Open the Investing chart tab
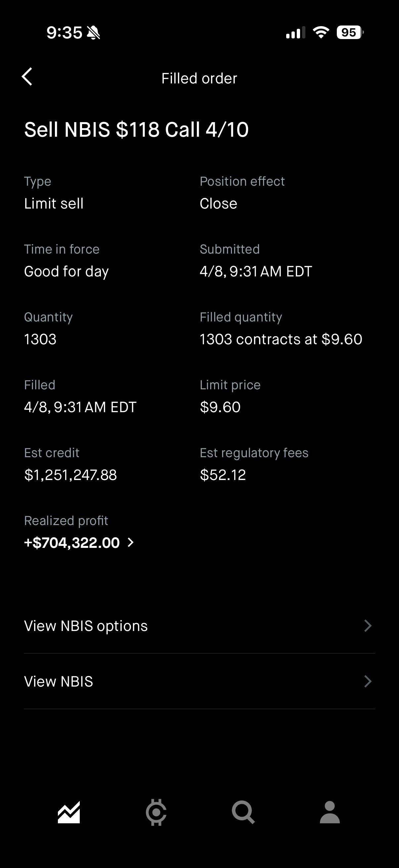The width and height of the screenshot is (399, 868). pyautogui.click(x=69, y=812)
